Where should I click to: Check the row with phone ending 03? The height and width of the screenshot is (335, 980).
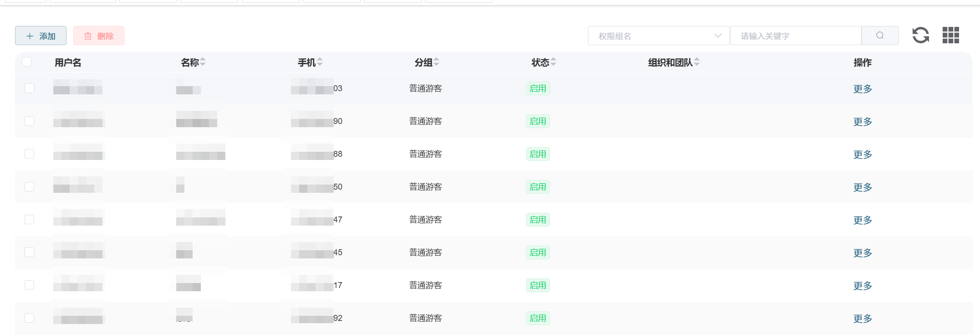point(30,88)
